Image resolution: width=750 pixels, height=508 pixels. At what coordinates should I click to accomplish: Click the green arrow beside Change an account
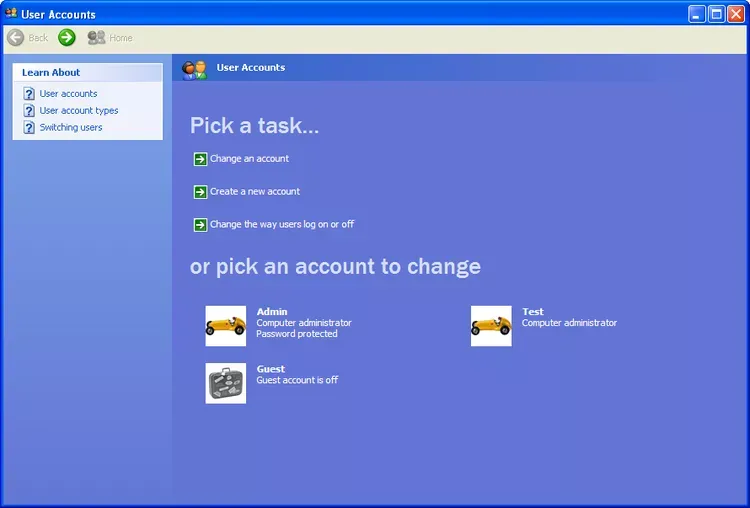pyautogui.click(x=200, y=159)
